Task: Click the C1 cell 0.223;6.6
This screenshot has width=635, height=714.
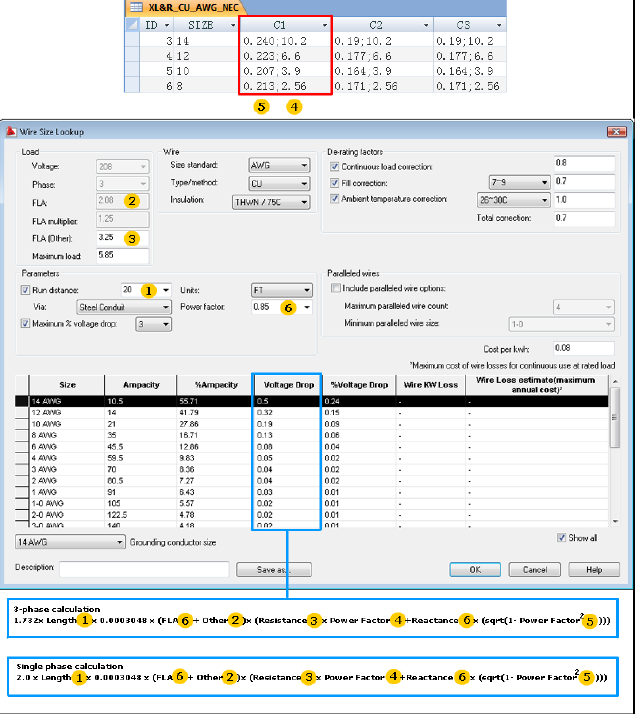Action: (x=286, y=56)
